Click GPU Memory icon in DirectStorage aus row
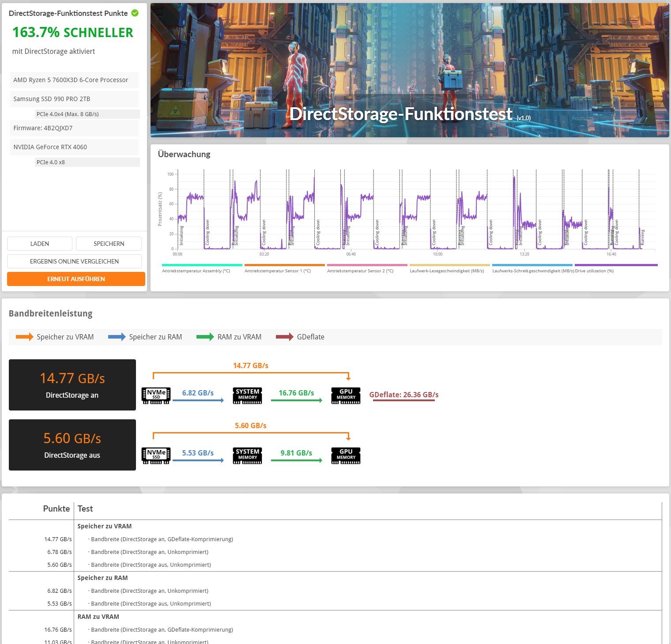671x644 pixels. coord(346,455)
